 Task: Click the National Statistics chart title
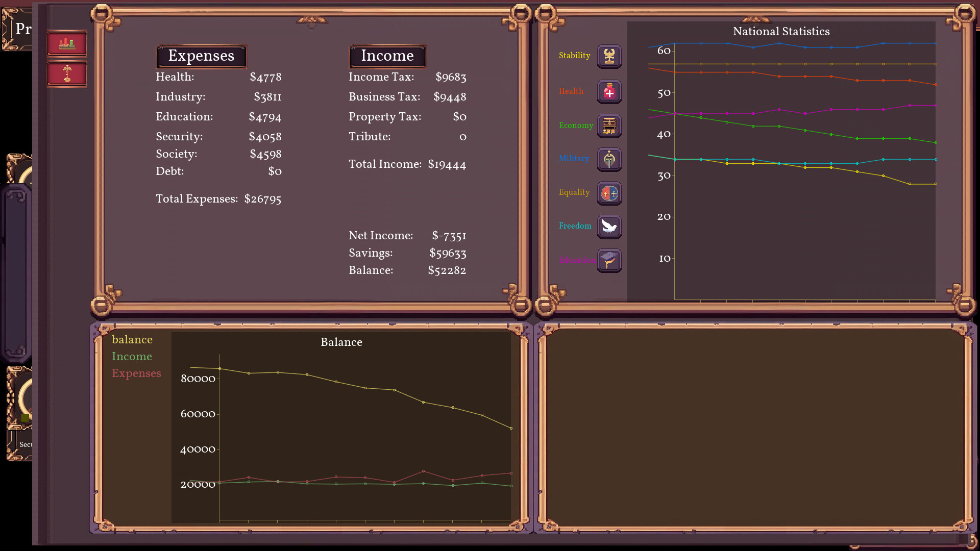[781, 31]
